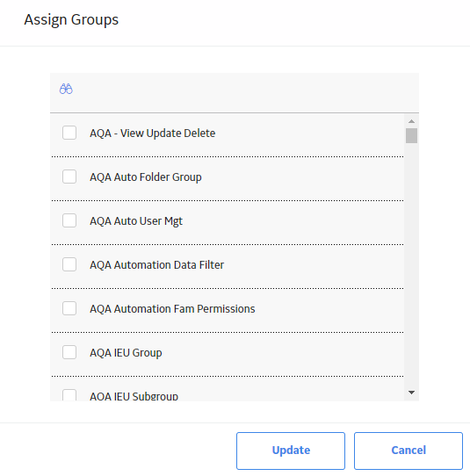Screen dimensions: 470x476
Task: Choose the AQA IEU Group label
Action: [126, 353]
